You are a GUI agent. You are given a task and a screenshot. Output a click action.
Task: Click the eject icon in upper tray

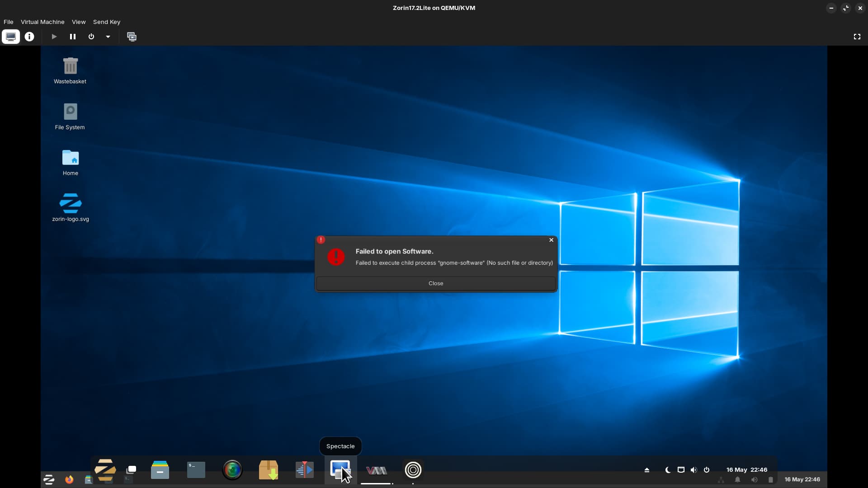(x=647, y=470)
